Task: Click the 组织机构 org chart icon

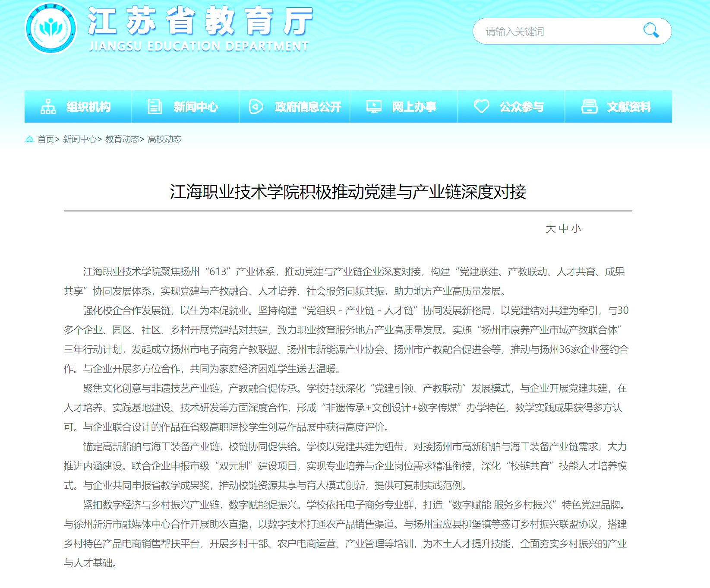Action: click(x=48, y=107)
